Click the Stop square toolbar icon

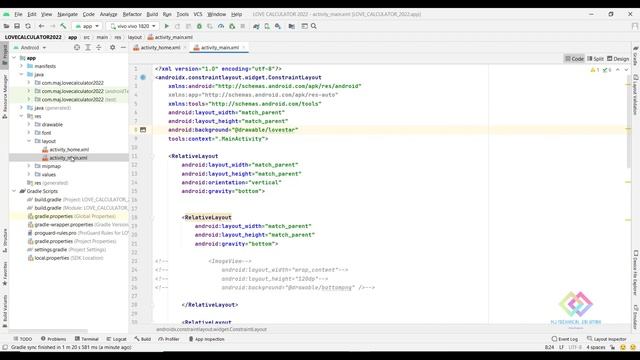(x=242, y=26)
